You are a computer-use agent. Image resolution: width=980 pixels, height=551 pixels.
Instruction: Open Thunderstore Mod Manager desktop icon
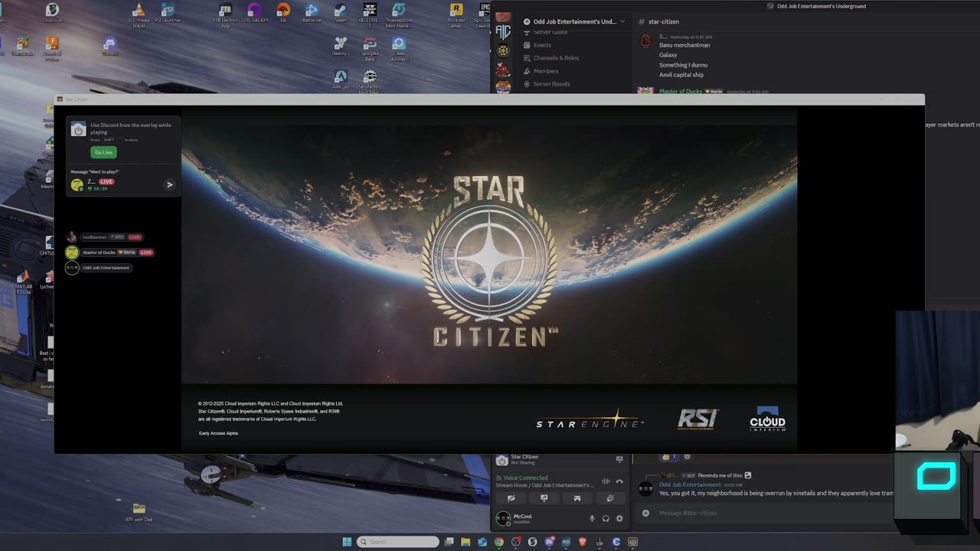399,15
